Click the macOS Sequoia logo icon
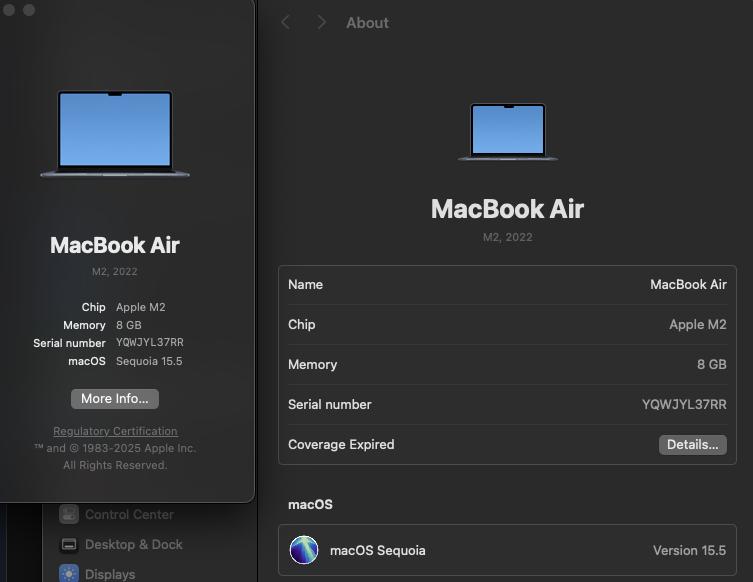753x582 pixels. (x=304, y=550)
